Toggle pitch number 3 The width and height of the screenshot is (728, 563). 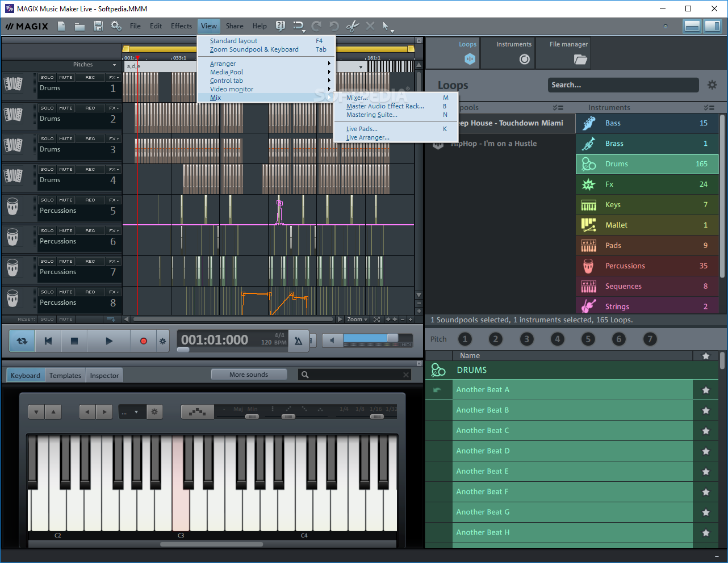click(526, 339)
